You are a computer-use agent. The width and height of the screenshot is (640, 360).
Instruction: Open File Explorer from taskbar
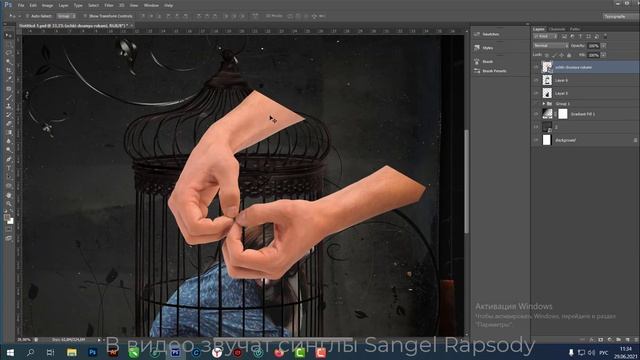tap(72, 352)
